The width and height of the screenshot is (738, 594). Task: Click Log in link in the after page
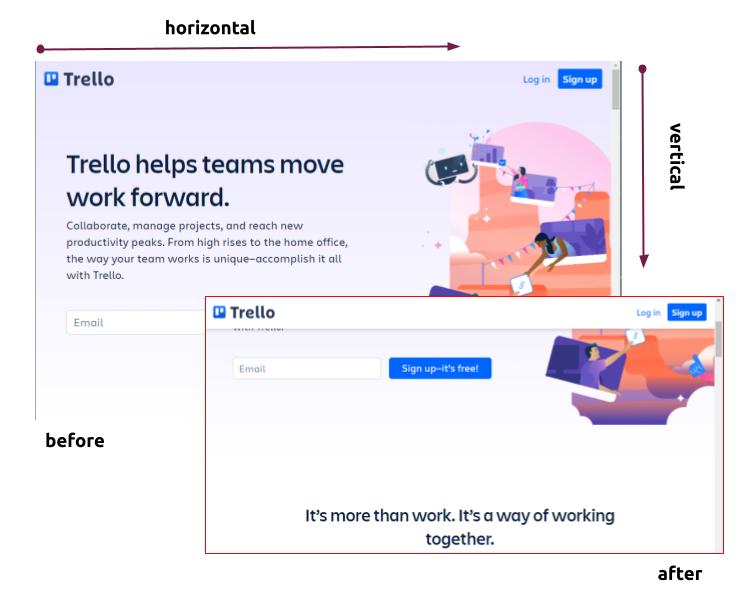coord(648,313)
